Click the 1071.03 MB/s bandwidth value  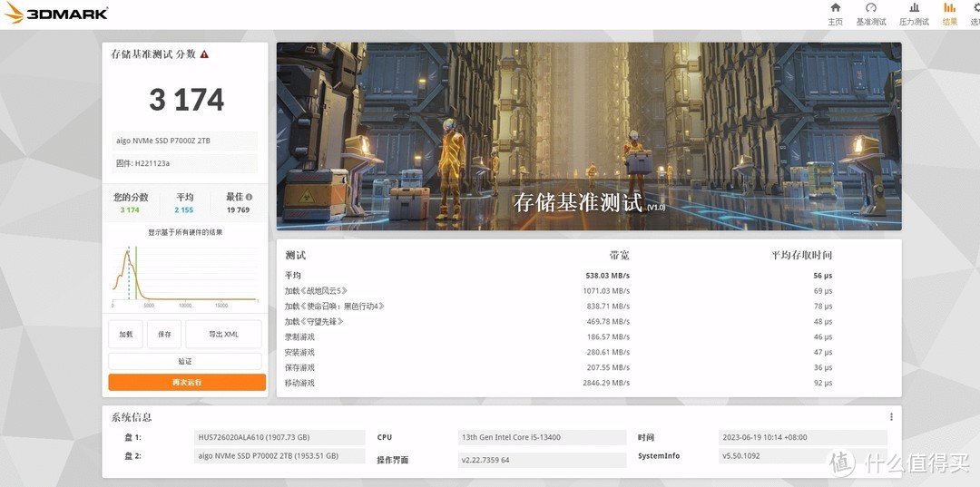[605, 291]
